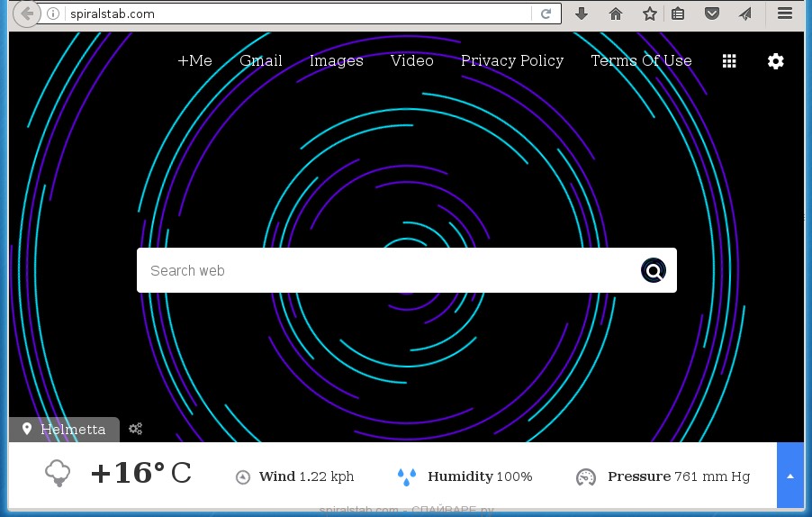Open the apps grid icon

coord(729,61)
